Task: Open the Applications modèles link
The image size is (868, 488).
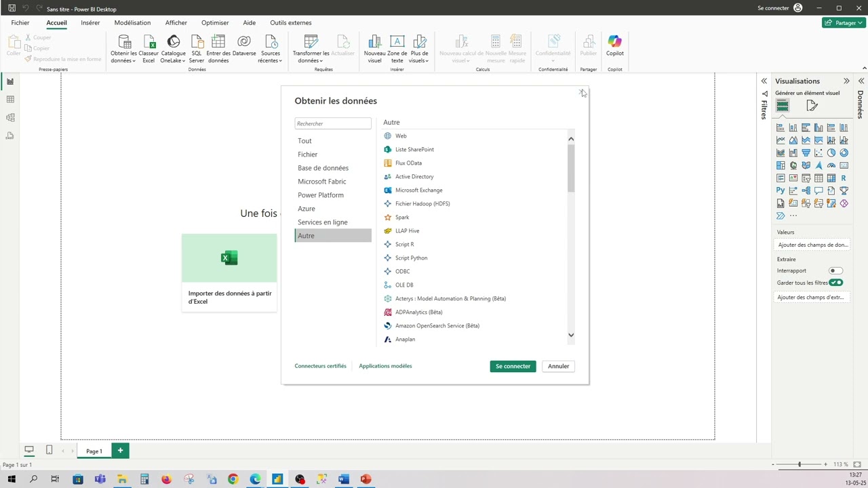Action: pos(385,366)
